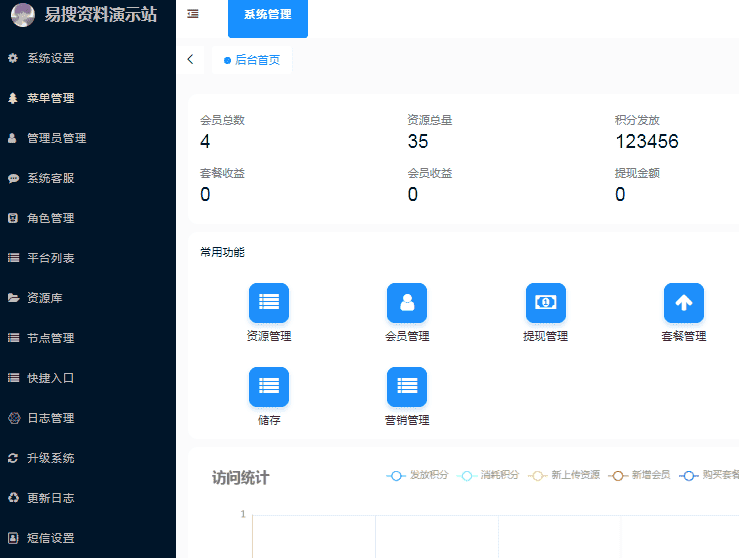The height and width of the screenshot is (558, 739).
Task: Click the gear icon beside 系统设置
Action: pyautogui.click(x=13, y=58)
